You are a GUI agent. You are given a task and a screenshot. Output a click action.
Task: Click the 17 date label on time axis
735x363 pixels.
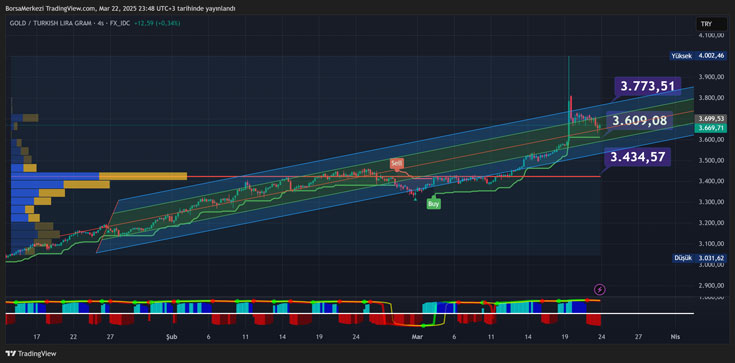(x=37, y=337)
